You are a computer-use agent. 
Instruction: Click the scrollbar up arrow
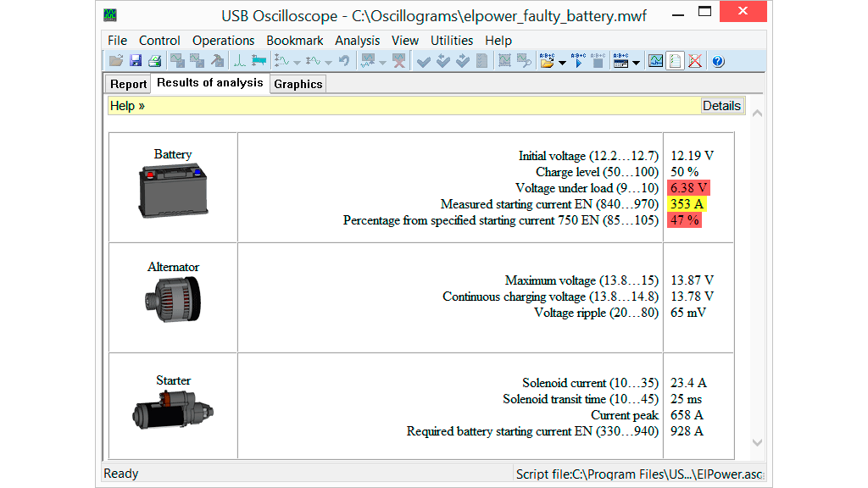(757, 114)
